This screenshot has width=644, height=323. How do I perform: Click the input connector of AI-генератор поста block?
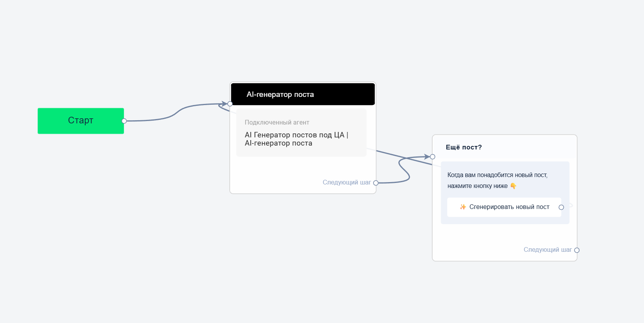tap(230, 104)
